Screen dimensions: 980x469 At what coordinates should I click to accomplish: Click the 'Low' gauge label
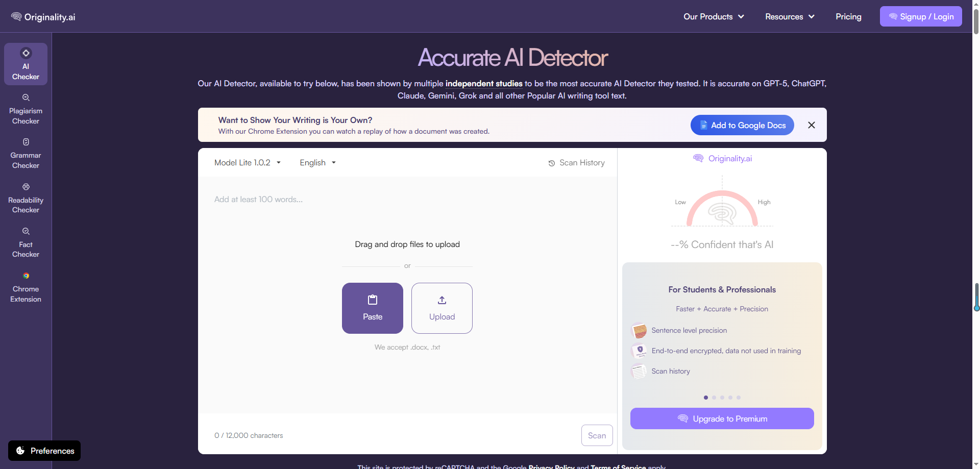pos(680,202)
